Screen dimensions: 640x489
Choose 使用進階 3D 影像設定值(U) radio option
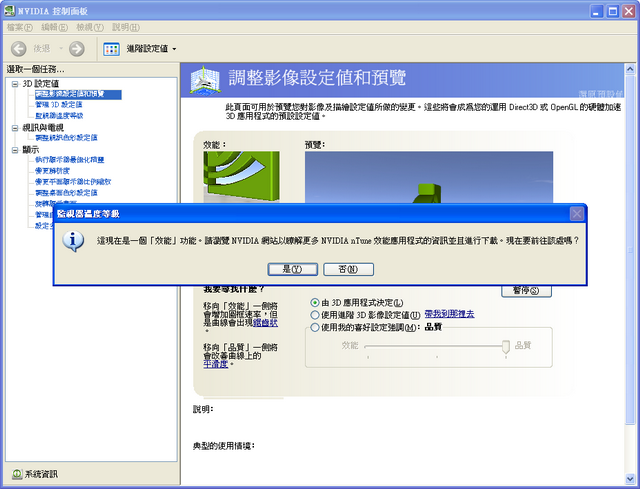pos(315,315)
